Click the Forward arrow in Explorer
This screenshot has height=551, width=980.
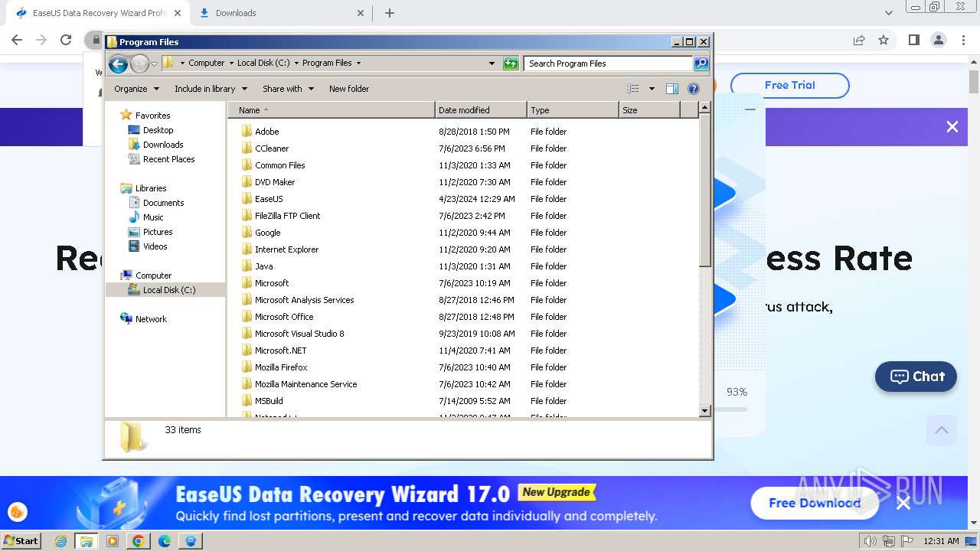(139, 64)
